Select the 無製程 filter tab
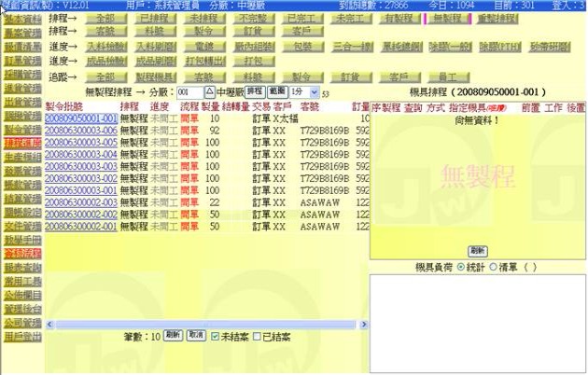Screen dimensions: 588x375 click(446, 18)
